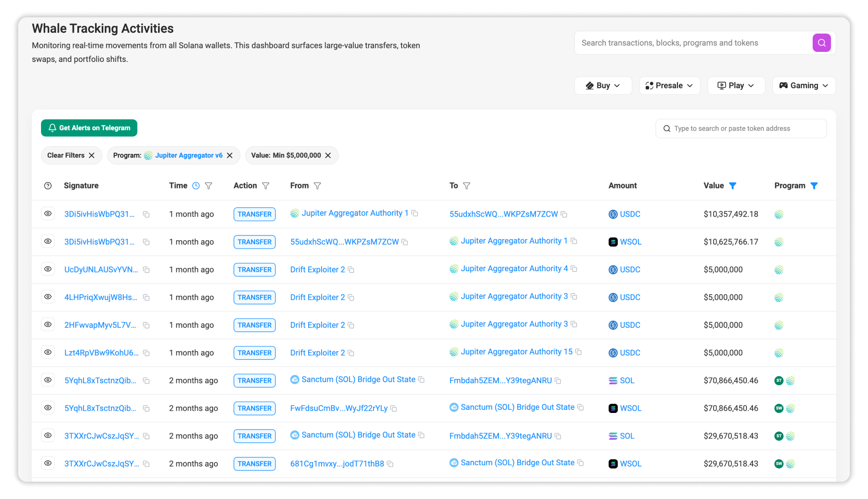This screenshot has width=868, height=499.
Task: Remove the Jupiter Aggregator v6 program filter
Action: tap(230, 155)
